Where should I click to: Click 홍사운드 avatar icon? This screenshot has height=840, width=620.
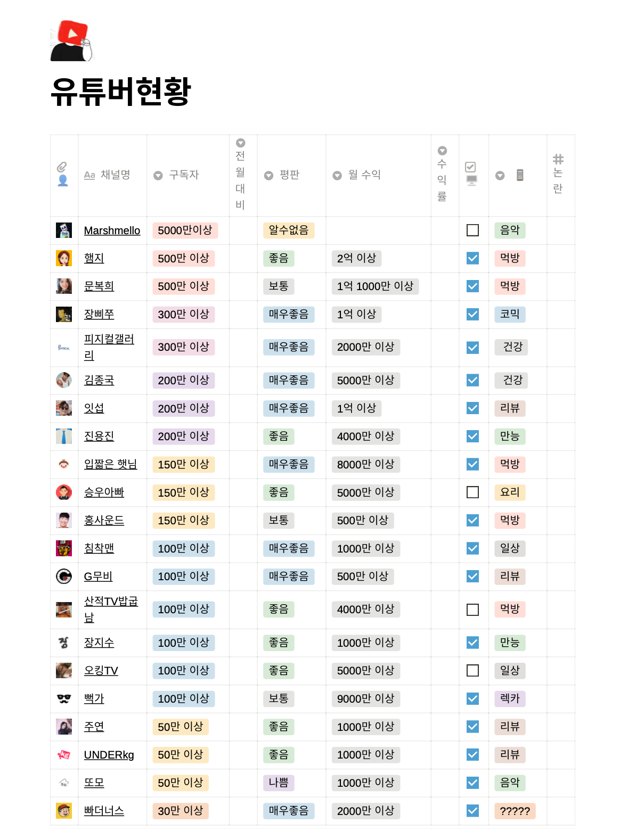tap(64, 520)
